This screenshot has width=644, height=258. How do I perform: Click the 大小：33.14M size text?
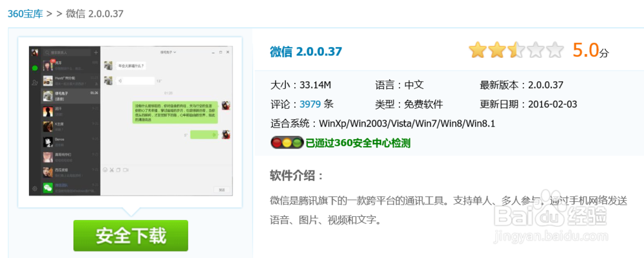point(301,86)
